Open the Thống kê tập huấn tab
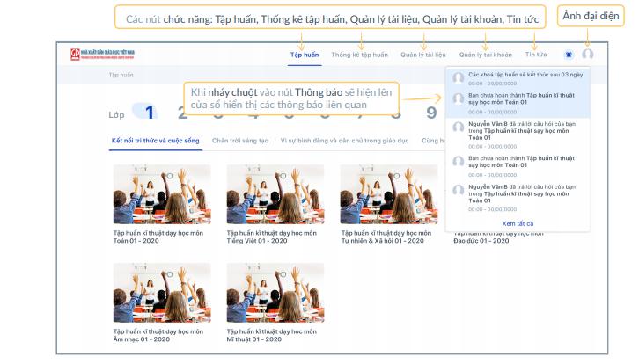This screenshot has width=639, height=364. click(x=359, y=55)
